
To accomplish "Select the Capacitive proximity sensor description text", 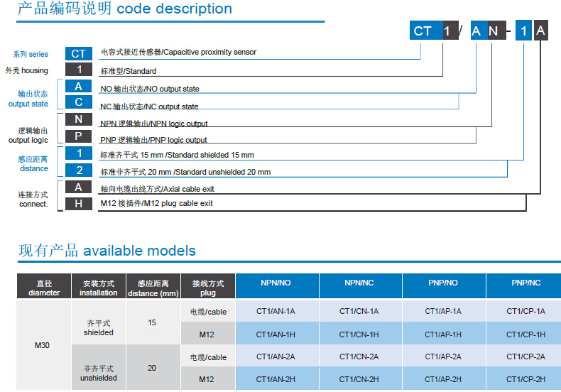I will (x=178, y=53).
